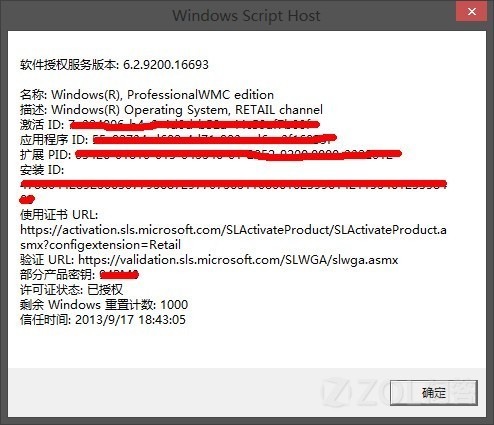Image resolution: width=494 pixels, height=425 pixels.
Task: Click the 安装 ID label
Action: pyautogui.click(x=42, y=170)
